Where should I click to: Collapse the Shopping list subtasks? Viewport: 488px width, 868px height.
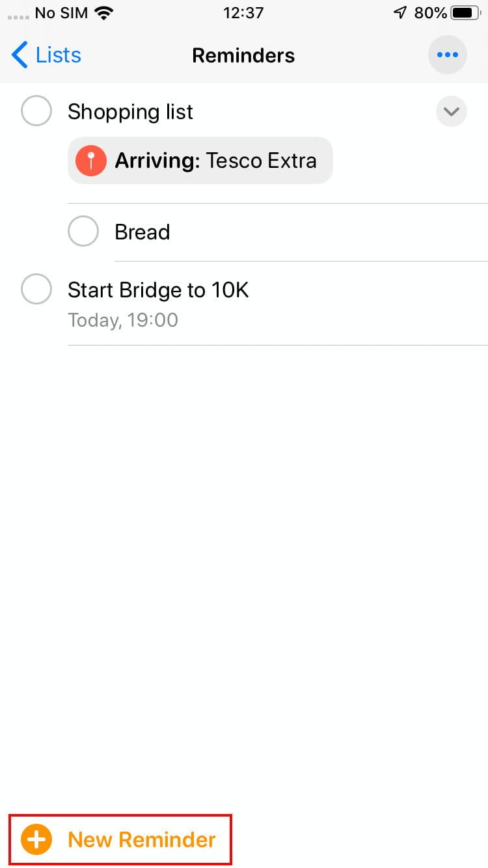(451, 112)
